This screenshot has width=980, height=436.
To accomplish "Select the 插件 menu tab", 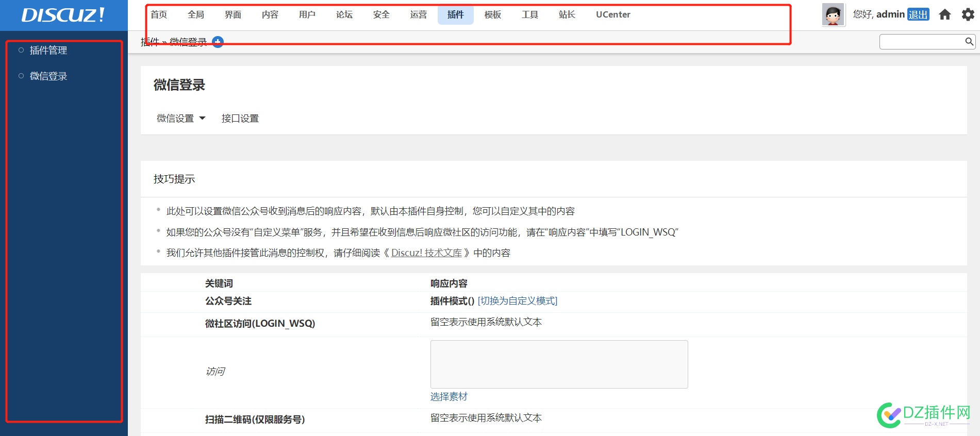I will point(456,14).
